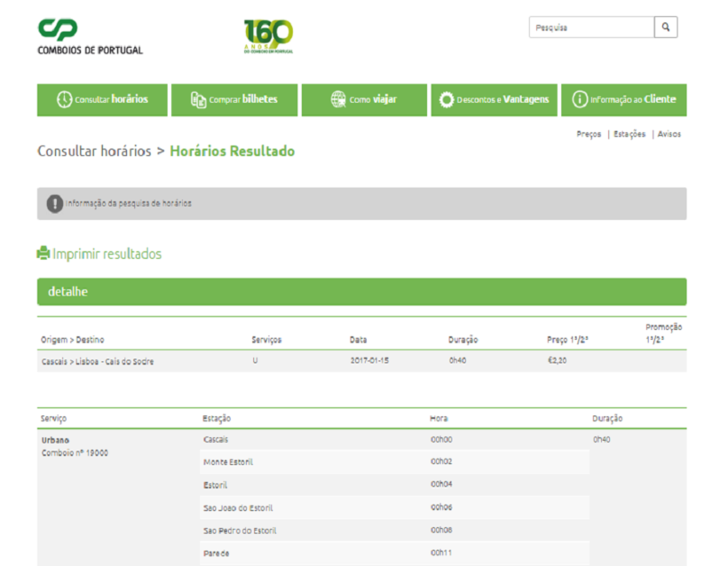This screenshot has width=728, height=566.
Task: Click the info icon in Informação ao Cliente
Action: (x=580, y=99)
